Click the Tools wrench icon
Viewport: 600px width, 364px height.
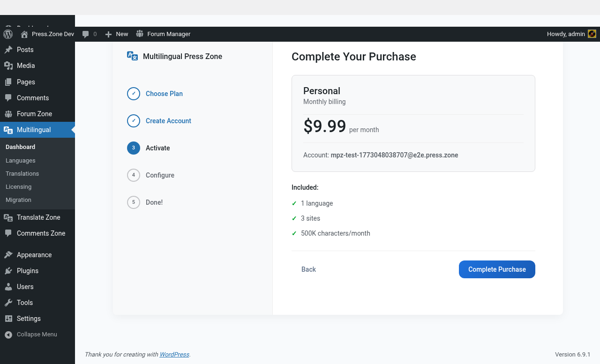[8, 303]
